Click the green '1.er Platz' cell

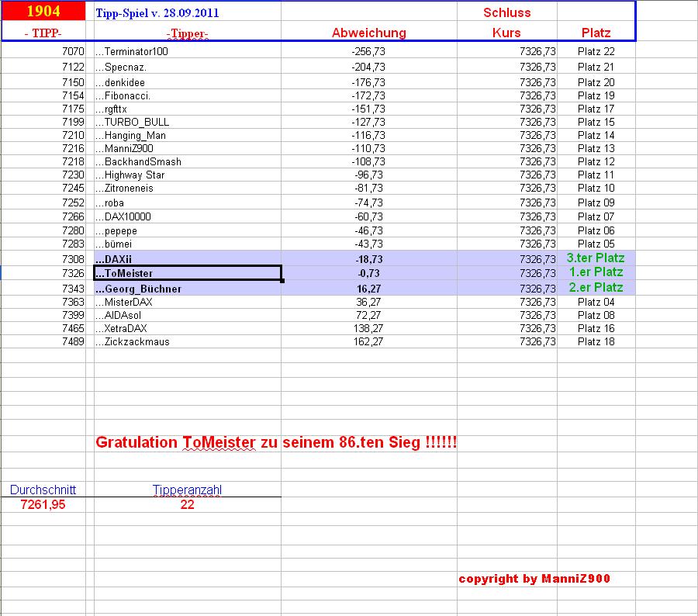pos(596,272)
